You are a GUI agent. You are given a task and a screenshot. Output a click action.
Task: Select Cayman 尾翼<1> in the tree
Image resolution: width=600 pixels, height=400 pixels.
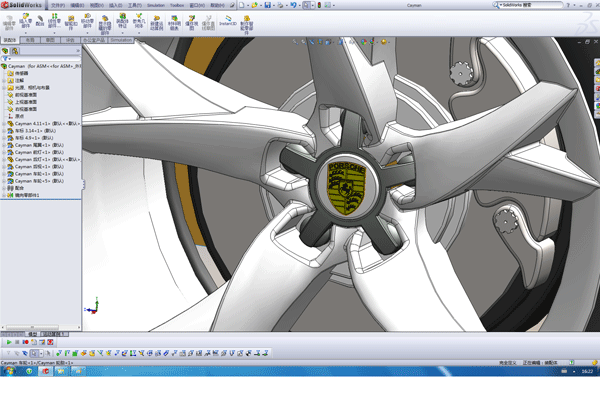(39, 145)
